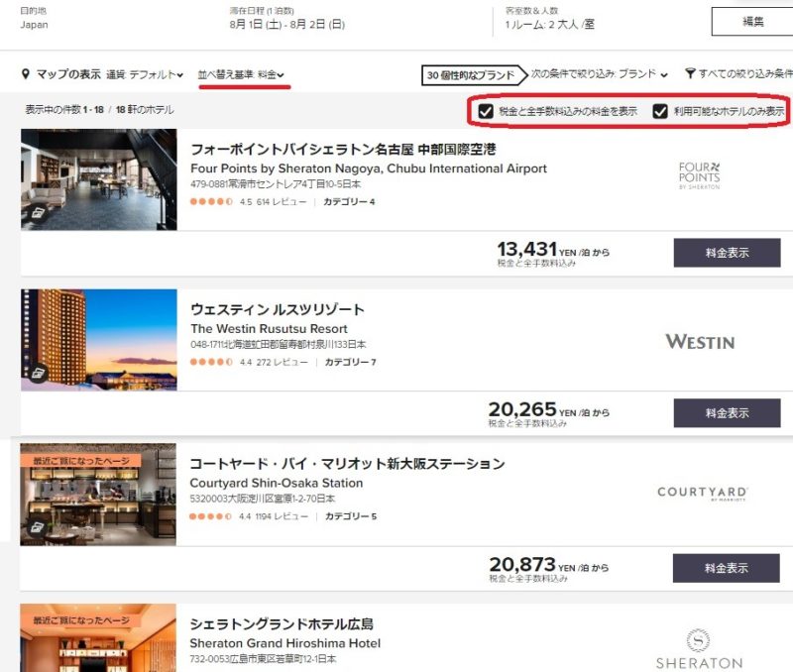The height and width of the screenshot is (672, 793).
Task: Toggle 税金と全手数料込みの料金を表示 checkbox
Action: pyautogui.click(x=486, y=111)
